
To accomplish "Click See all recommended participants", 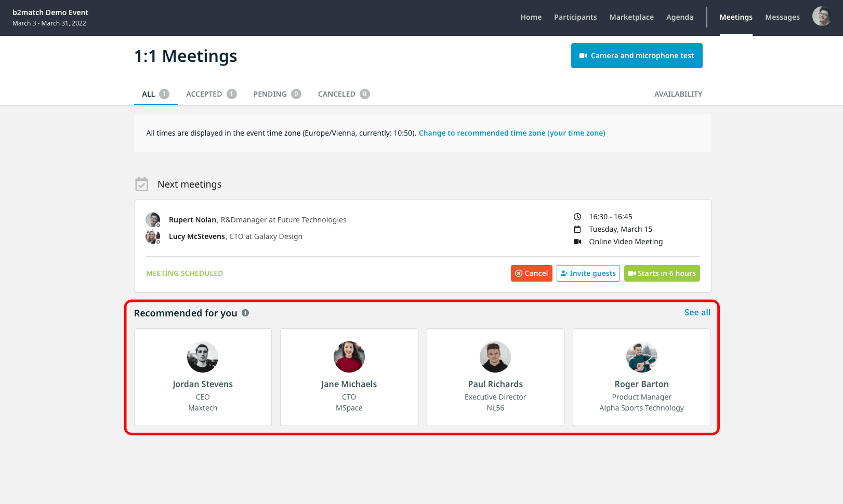I will 697,312.
